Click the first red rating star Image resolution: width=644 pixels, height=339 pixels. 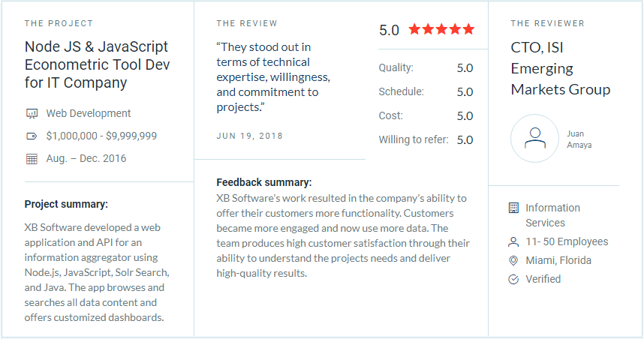click(x=414, y=29)
